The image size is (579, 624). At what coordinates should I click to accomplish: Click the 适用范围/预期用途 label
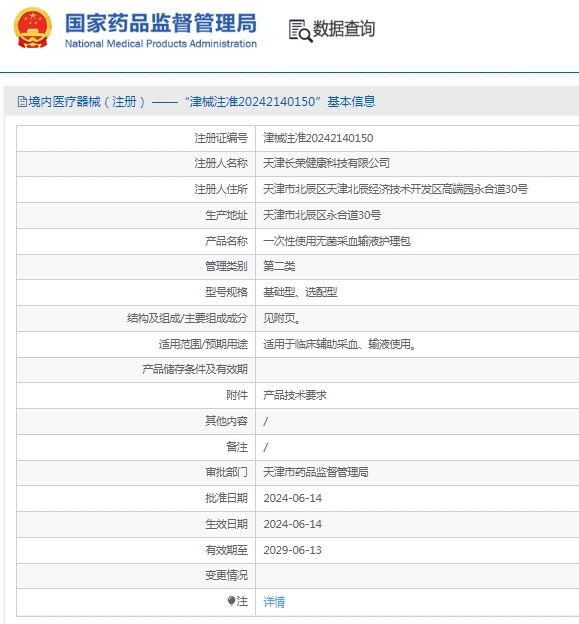203,344
